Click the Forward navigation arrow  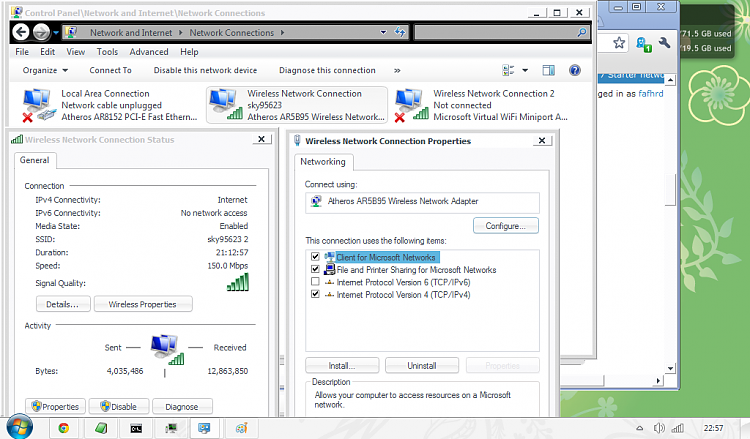coord(41,32)
